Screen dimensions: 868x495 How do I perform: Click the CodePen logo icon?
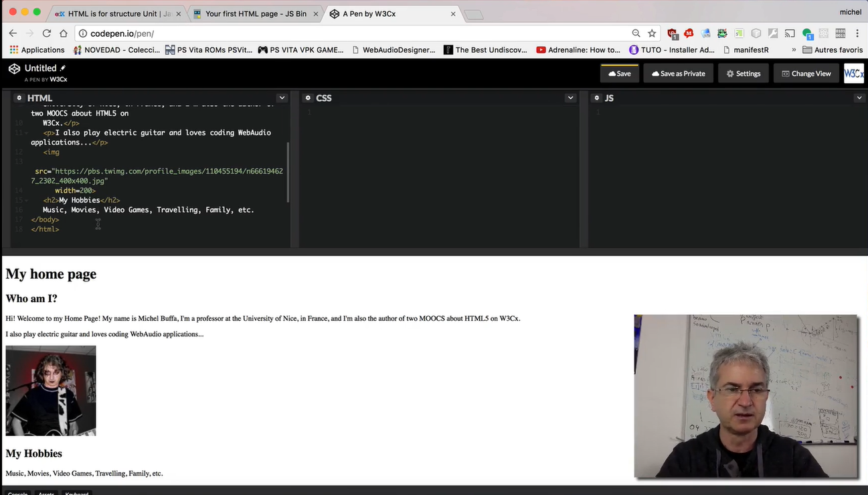click(14, 69)
